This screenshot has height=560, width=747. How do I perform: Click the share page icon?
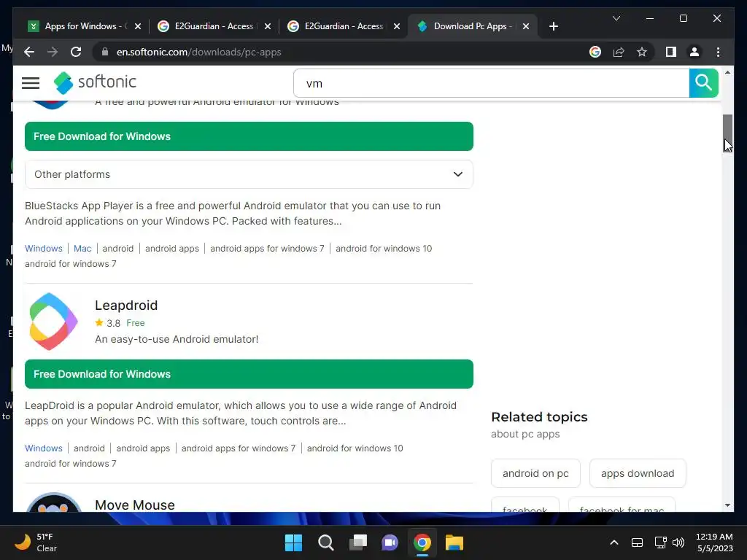coord(619,52)
